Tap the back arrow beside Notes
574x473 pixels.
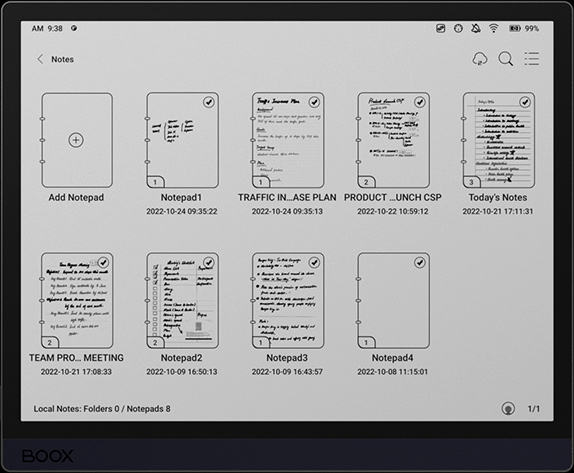tap(40, 59)
